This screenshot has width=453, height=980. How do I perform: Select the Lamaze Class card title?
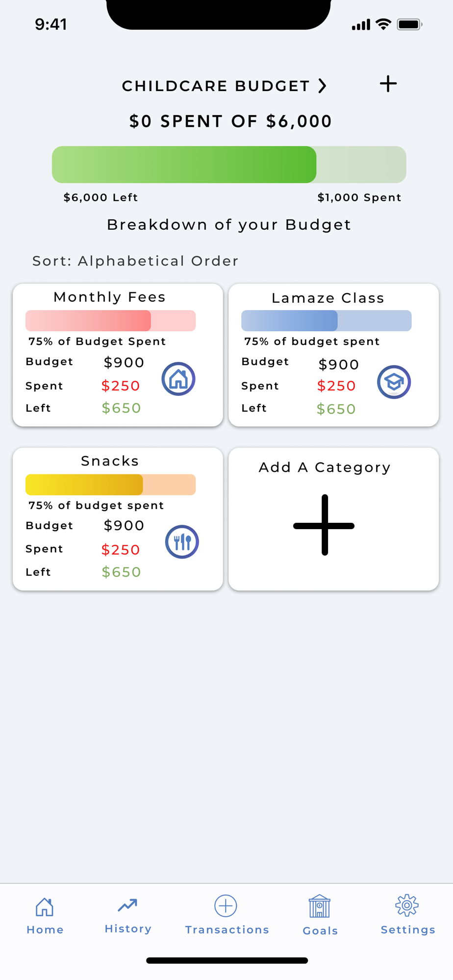tap(328, 298)
